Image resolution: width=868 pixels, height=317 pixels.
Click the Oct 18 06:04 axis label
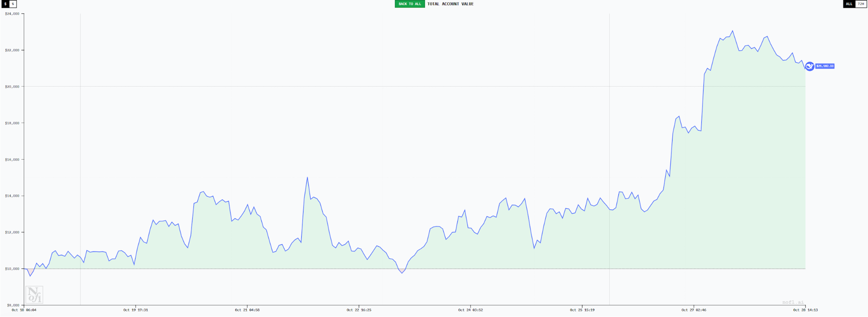pyautogui.click(x=24, y=310)
